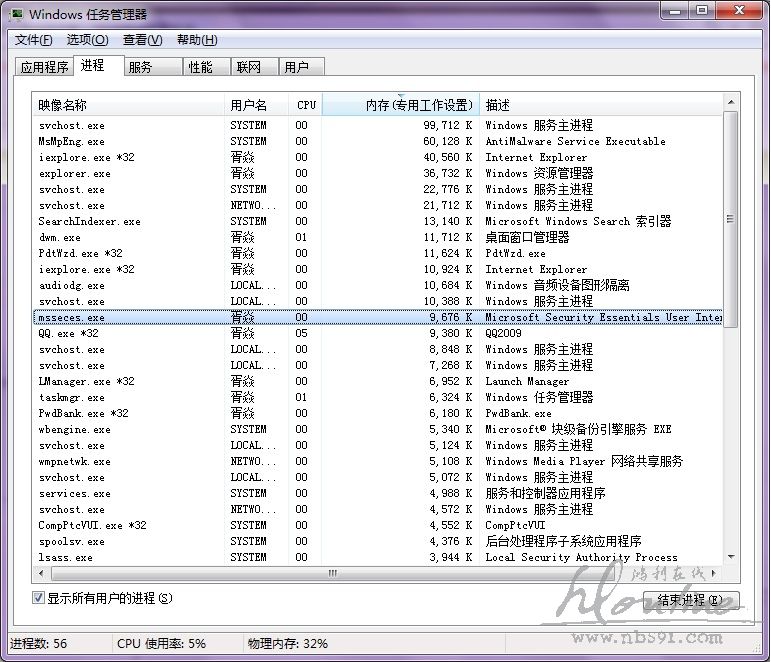771x662 pixels.
Task: Switch to the 性能 tab
Action: tap(200, 67)
